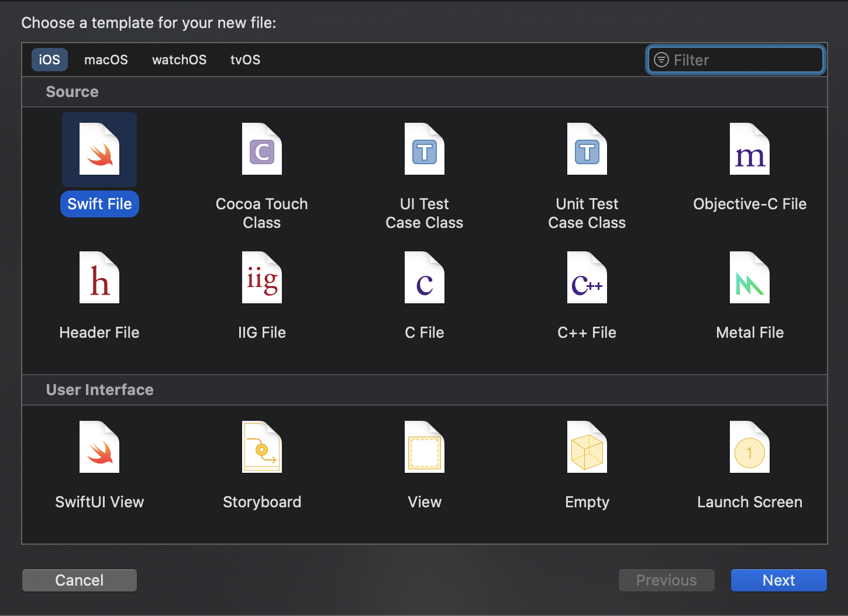Focus the Filter text field

[736, 60]
